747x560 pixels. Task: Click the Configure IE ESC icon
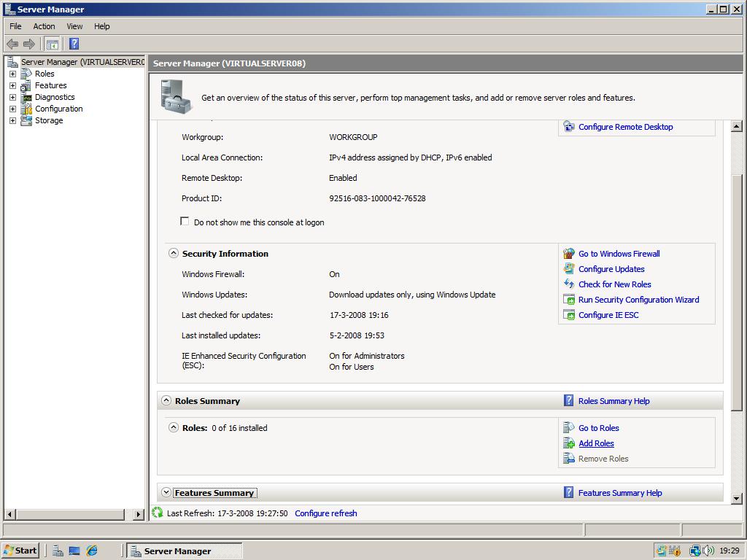click(569, 315)
